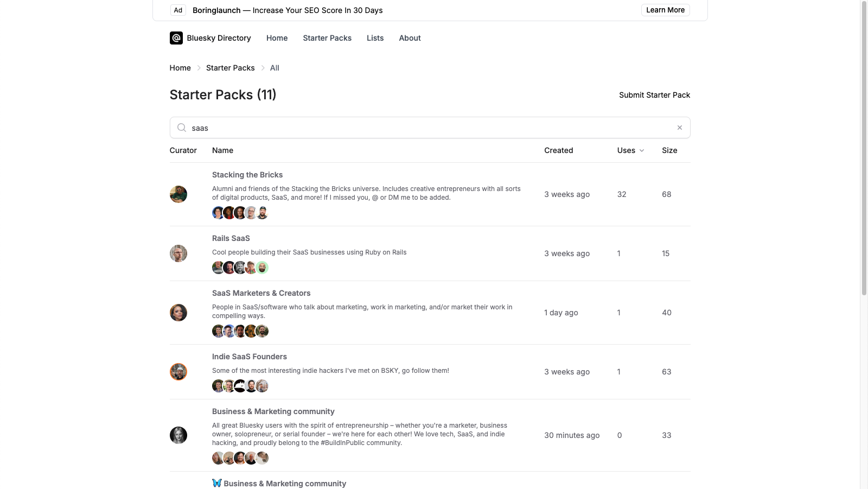Image resolution: width=868 pixels, height=489 pixels.
Task: Click Learn More on the ad banner
Action: point(665,10)
